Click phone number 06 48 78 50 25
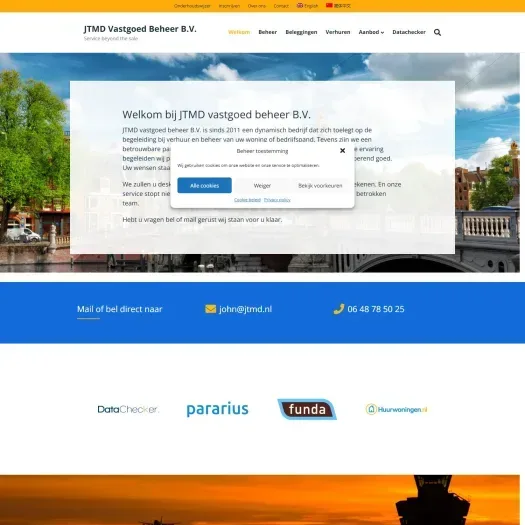The width and height of the screenshot is (525, 525). pyautogui.click(x=376, y=309)
